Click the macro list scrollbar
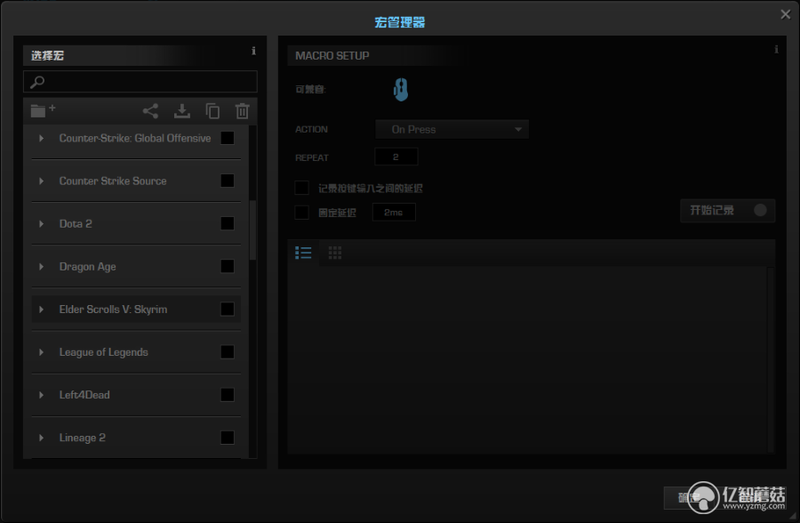This screenshot has height=523, width=800. click(253, 230)
